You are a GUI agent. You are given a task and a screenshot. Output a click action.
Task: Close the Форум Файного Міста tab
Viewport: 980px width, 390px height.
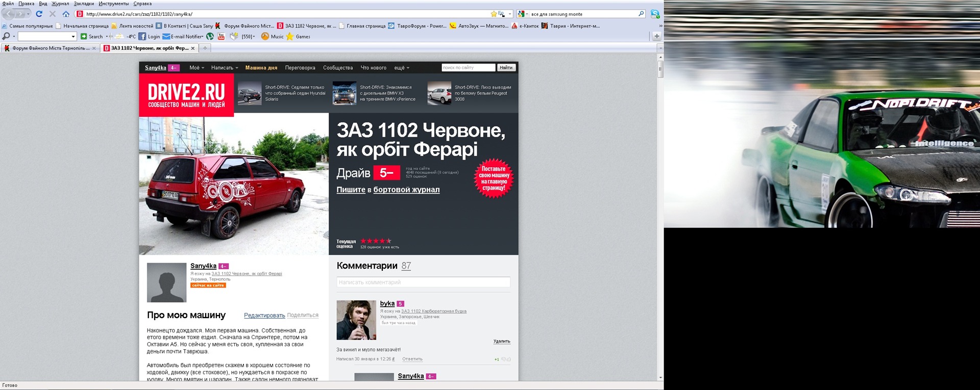click(94, 48)
